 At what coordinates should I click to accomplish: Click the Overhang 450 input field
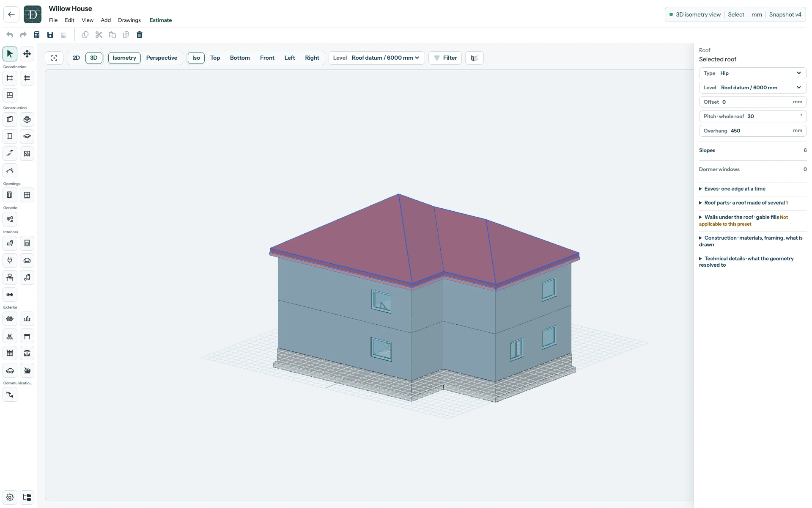coord(753,131)
